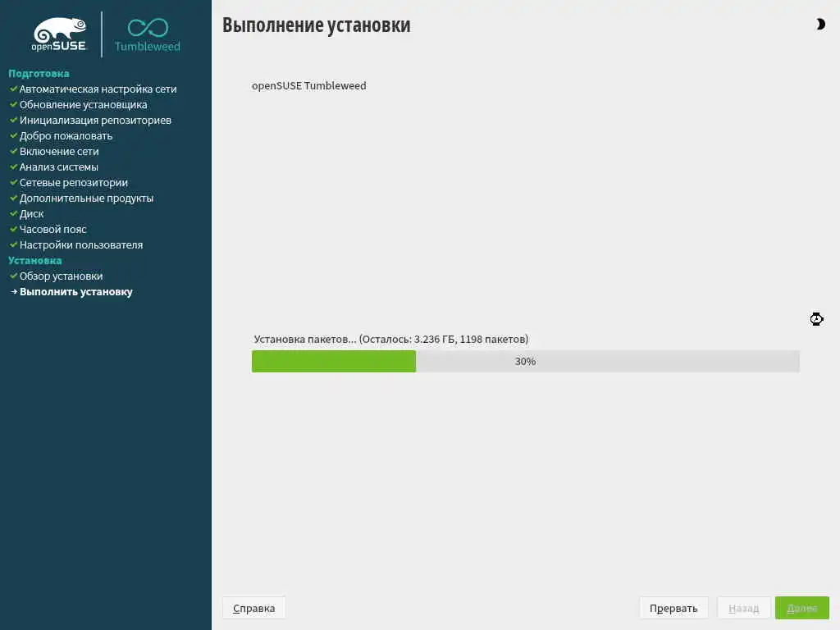
Task: Abort installation with the Прервать button
Action: [x=673, y=608]
